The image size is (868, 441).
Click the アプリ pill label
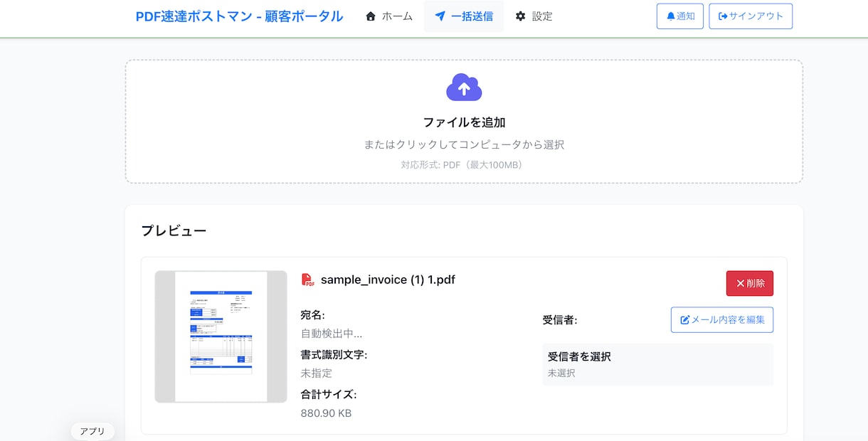click(92, 431)
